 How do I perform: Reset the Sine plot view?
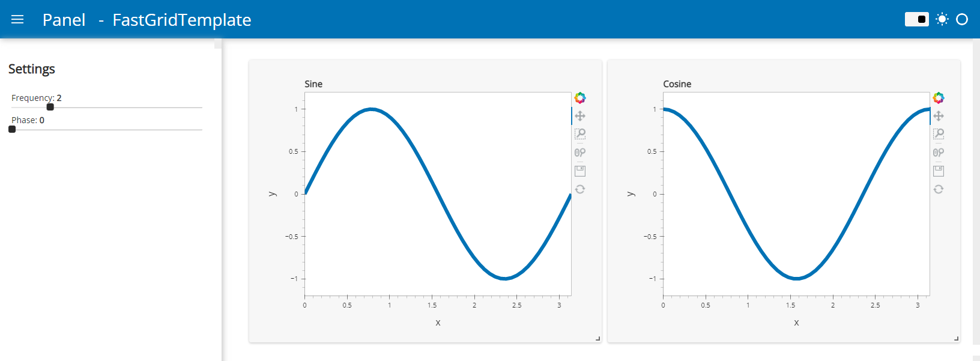(x=580, y=189)
